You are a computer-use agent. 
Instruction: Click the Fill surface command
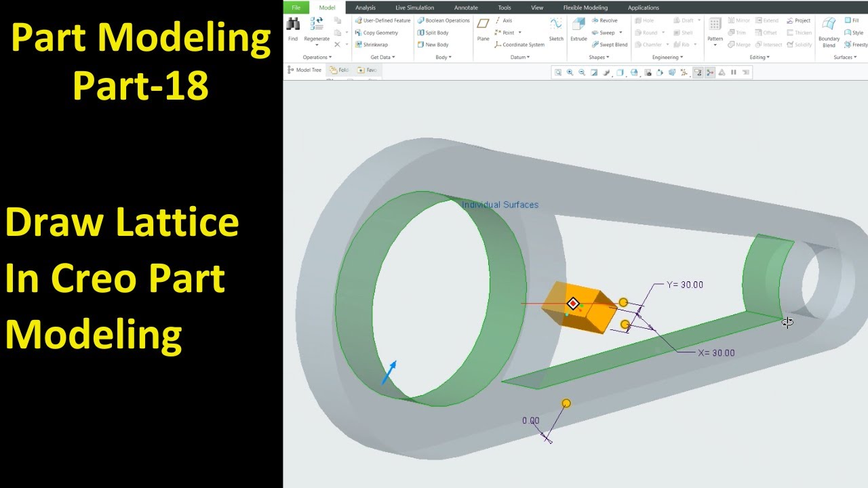pyautogui.click(x=851, y=20)
